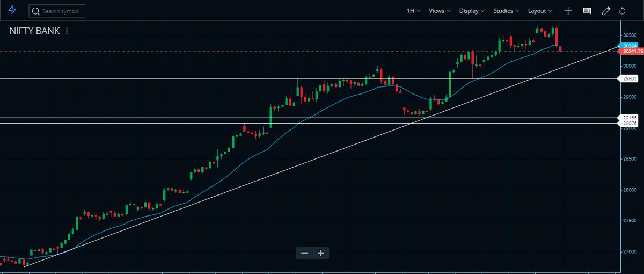This screenshot has height=274, width=644.
Task: Click the reset/refresh chart icon
Action: click(623, 11)
